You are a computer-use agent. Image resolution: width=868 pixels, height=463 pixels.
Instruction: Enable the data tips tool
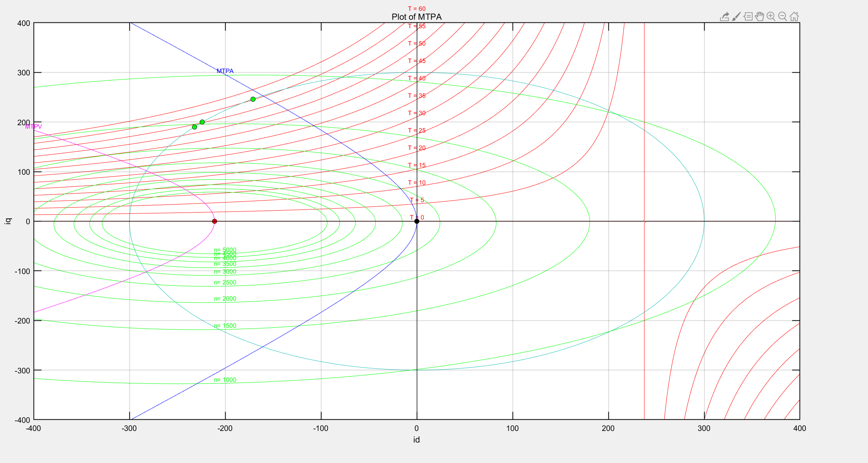coord(748,17)
